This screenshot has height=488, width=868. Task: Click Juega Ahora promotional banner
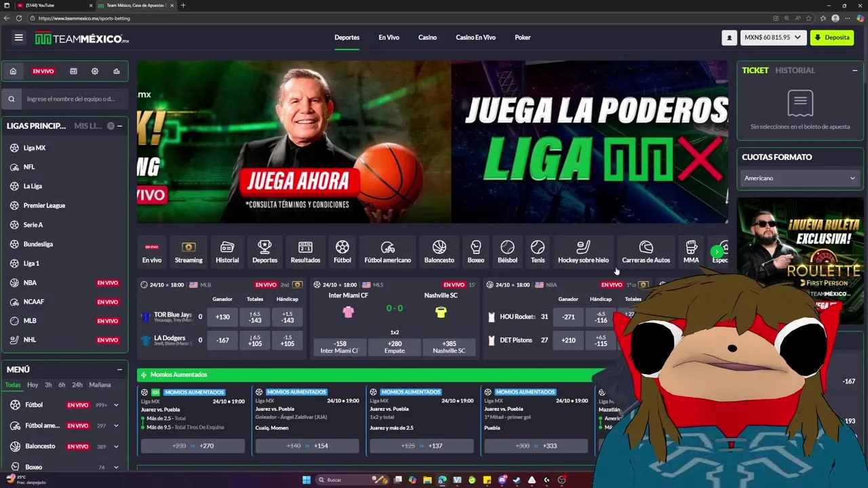pyautogui.click(x=298, y=182)
